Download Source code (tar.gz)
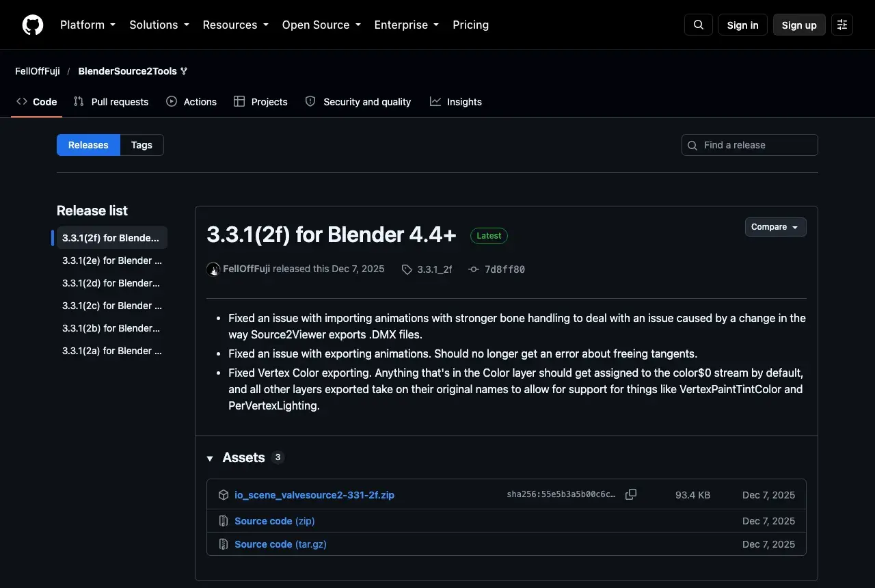This screenshot has width=875, height=588. pyautogui.click(x=280, y=544)
